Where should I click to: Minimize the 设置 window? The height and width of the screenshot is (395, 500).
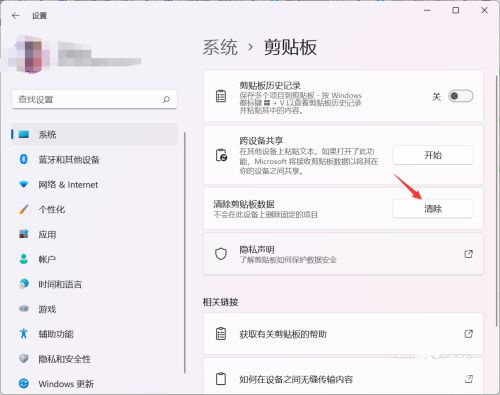click(x=427, y=11)
